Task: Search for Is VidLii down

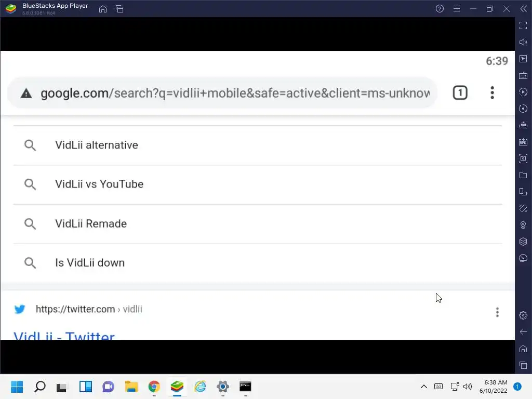Action: point(258,263)
